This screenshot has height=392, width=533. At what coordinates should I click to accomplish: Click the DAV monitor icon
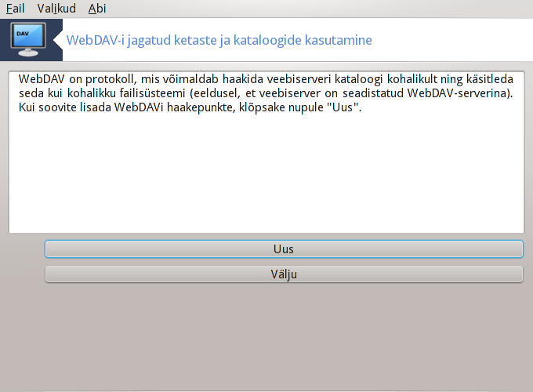[x=28, y=39]
